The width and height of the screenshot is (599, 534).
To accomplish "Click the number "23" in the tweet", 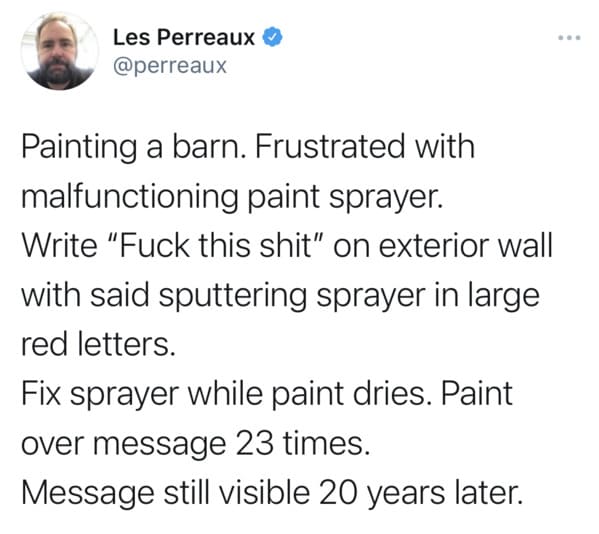I will (x=254, y=443).
